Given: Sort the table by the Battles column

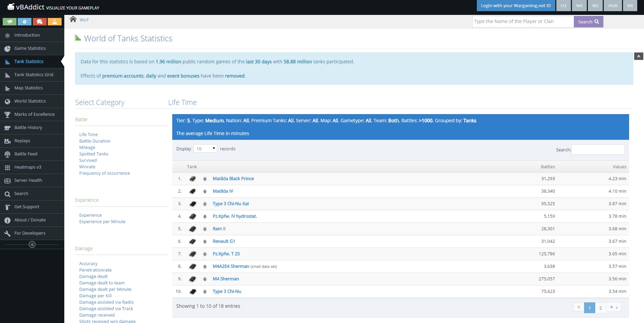Looking at the screenshot, I should (x=548, y=167).
